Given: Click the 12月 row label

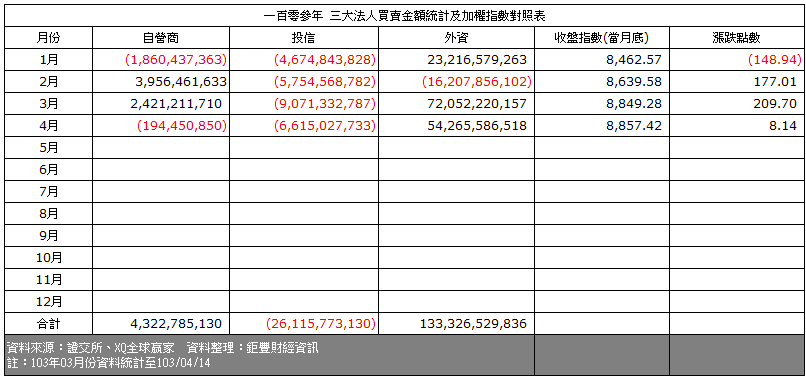Looking at the screenshot, I should click(48, 301).
